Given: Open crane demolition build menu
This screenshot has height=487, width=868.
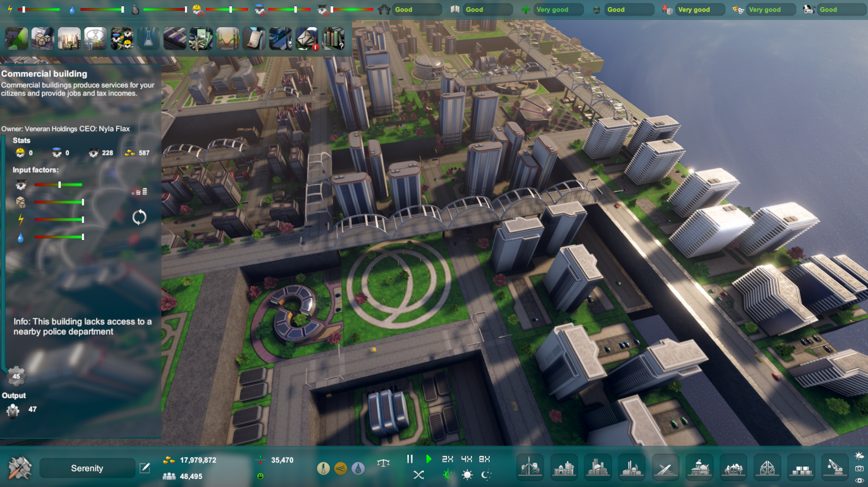Looking at the screenshot, I should [x=835, y=468].
